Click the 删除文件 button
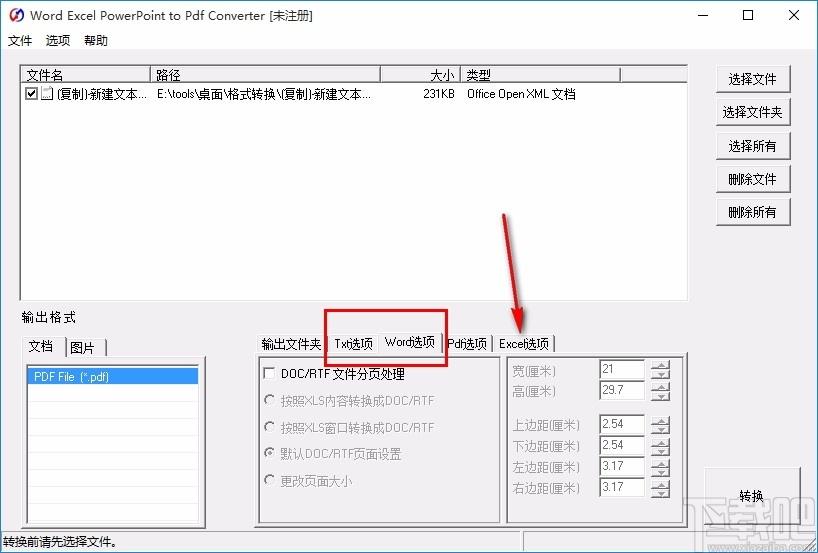 pos(753,179)
